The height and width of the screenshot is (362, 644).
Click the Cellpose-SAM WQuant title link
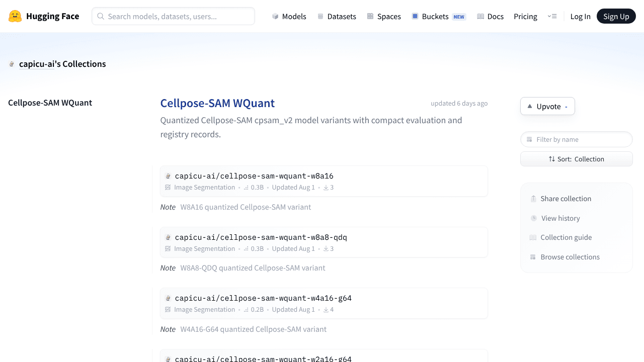[217, 103]
